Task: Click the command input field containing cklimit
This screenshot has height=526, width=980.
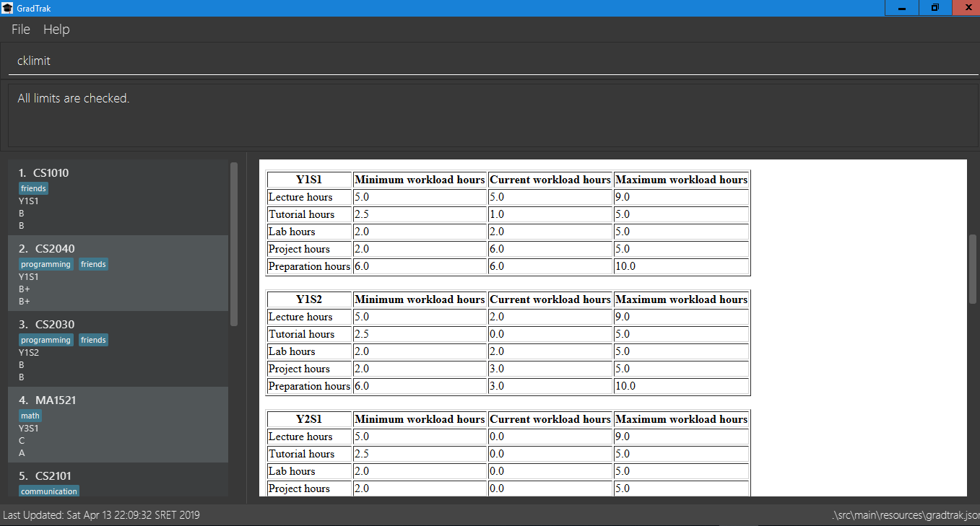Action: click(494, 61)
